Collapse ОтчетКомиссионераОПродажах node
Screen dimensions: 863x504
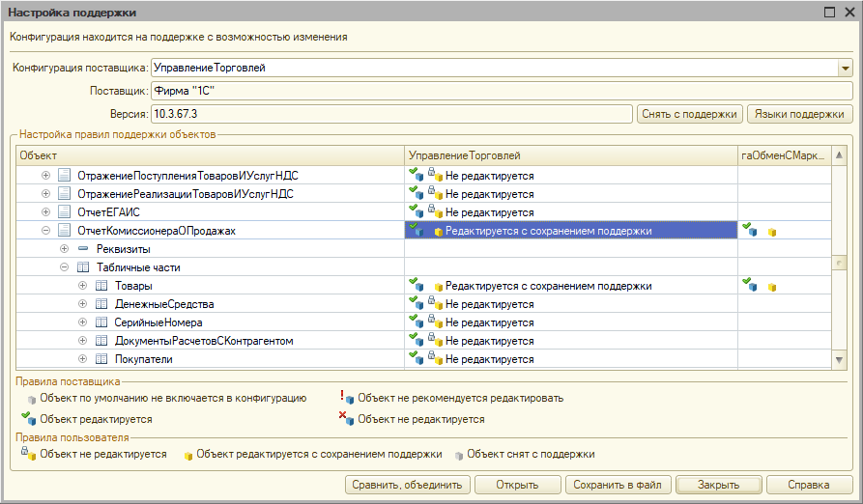[x=45, y=231]
